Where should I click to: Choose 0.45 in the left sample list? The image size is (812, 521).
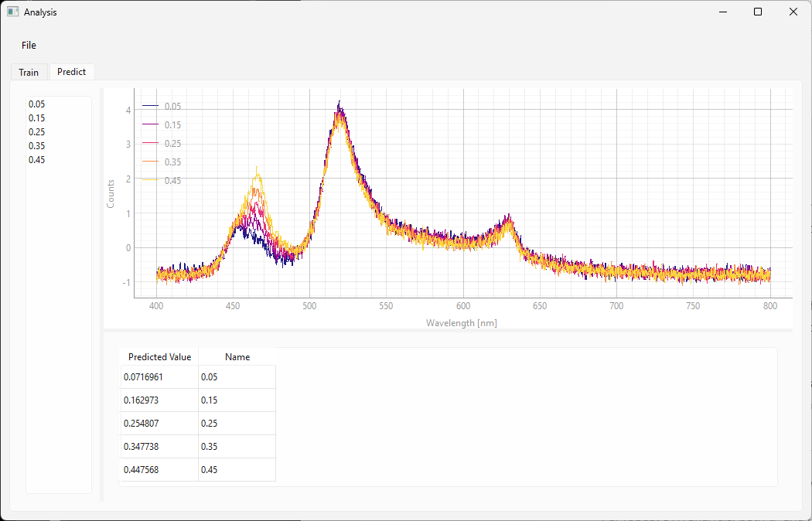(36, 159)
